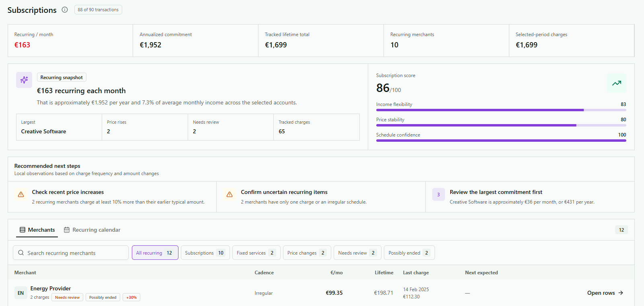
Task: Click the number 3 step badge
Action: point(439,194)
